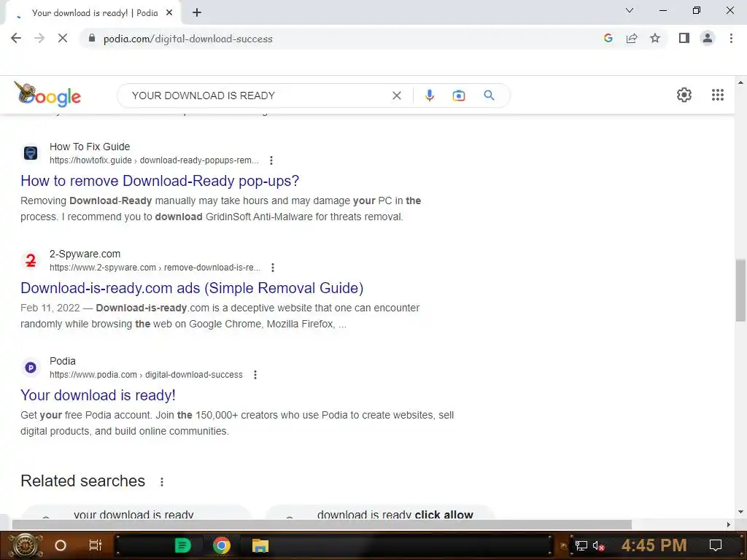
Task: View site info via lock icon
Action: click(92, 39)
